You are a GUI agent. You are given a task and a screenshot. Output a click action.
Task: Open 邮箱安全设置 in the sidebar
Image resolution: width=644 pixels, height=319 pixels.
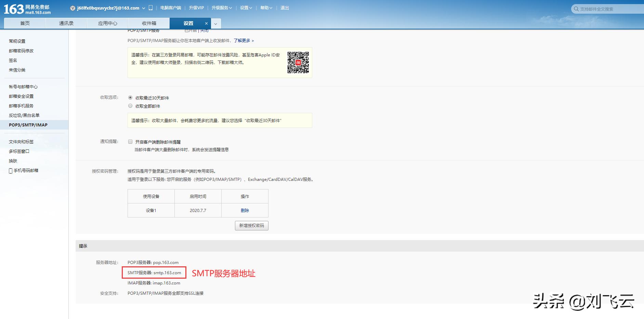[21, 96]
